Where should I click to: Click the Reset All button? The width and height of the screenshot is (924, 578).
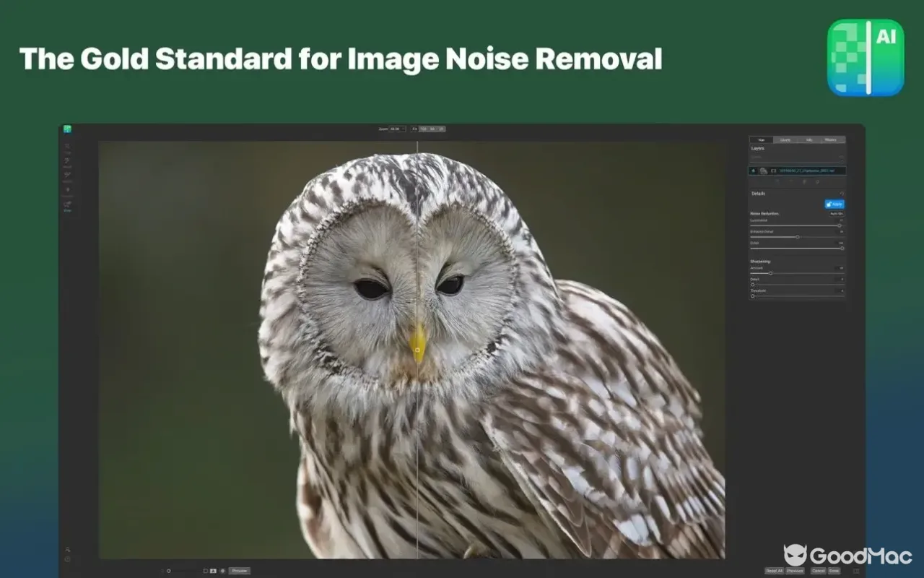pos(774,571)
